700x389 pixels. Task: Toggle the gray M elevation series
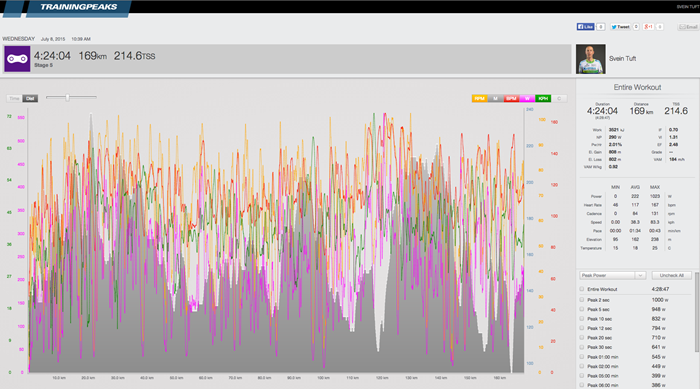[495, 98]
